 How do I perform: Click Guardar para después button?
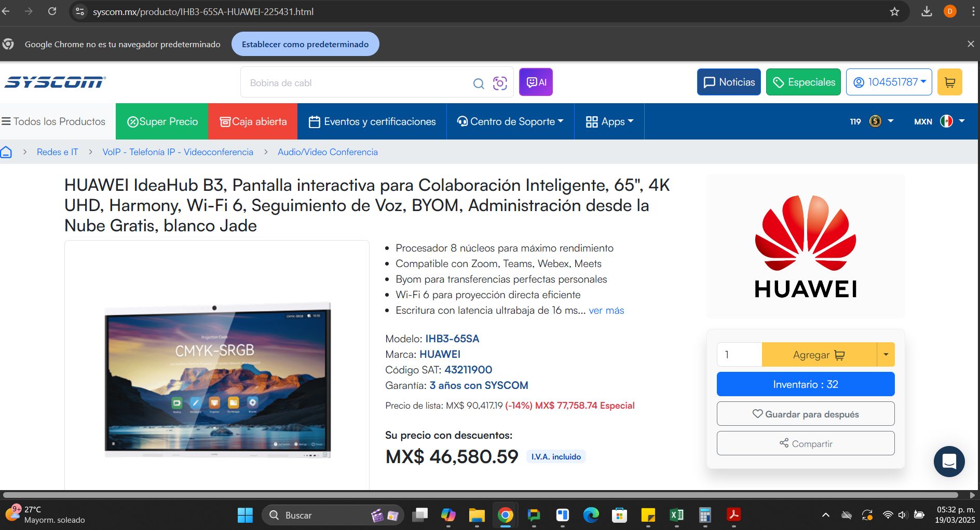(806, 414)
